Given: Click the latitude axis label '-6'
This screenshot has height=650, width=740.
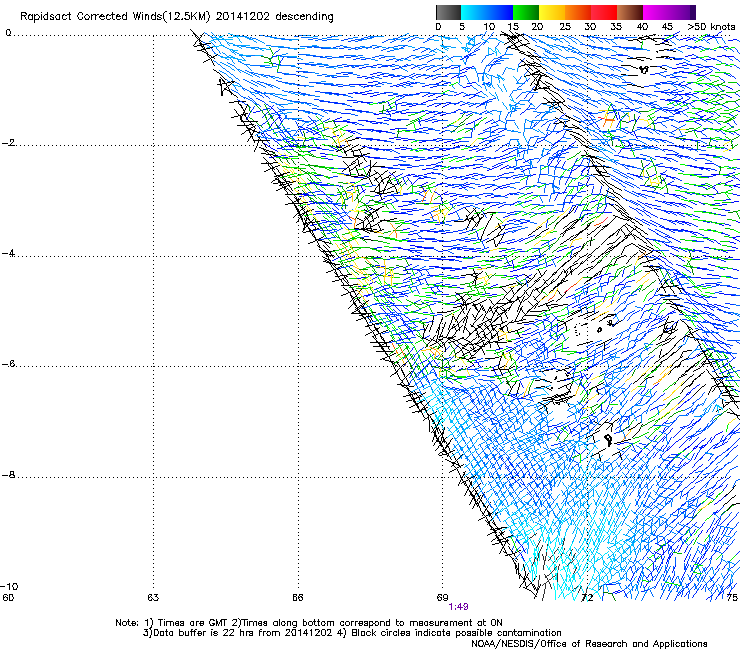Looking at the screenshot, I should pos(9,364).
